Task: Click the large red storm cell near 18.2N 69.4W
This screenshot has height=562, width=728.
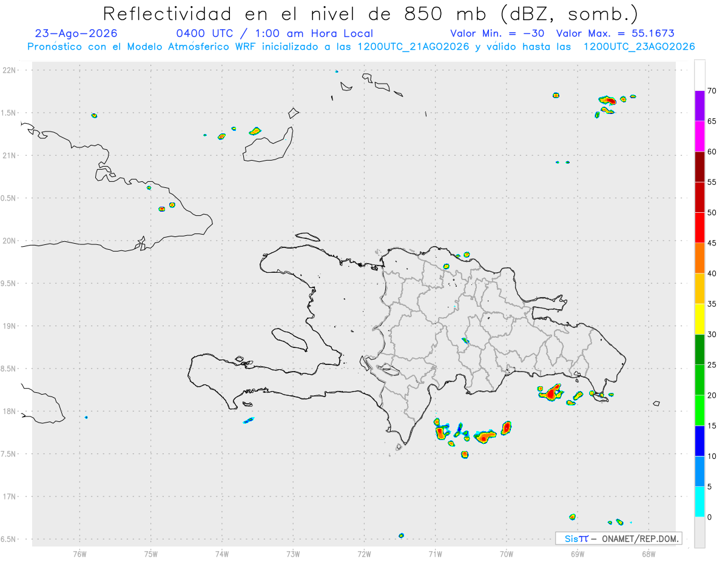Action: [551, 393]
